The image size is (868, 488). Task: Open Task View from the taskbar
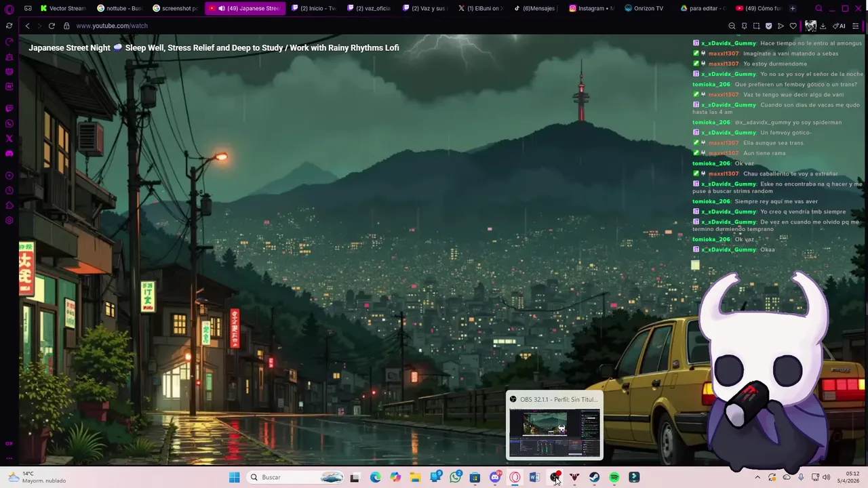[355, 477]
